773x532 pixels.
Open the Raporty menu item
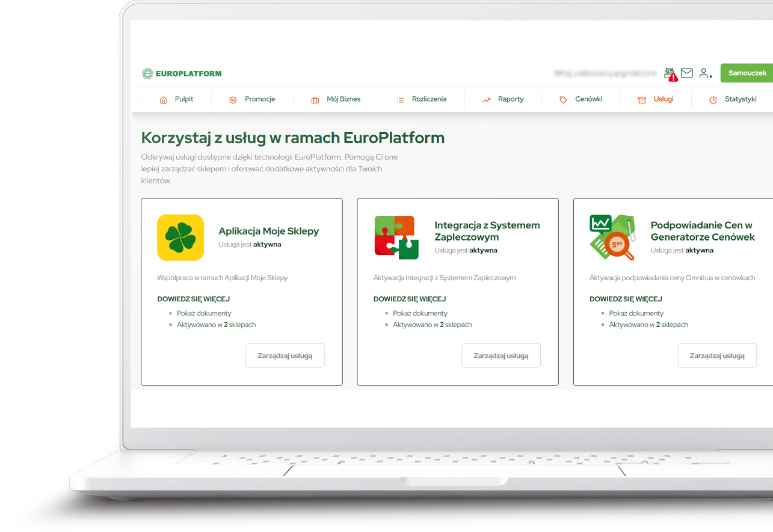coord(510,99)
